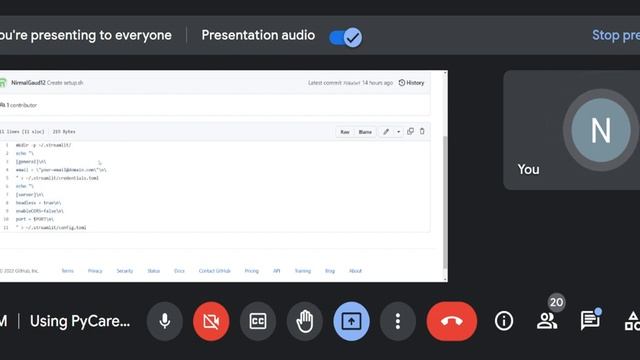Open the more options menu

coord(398,321)
